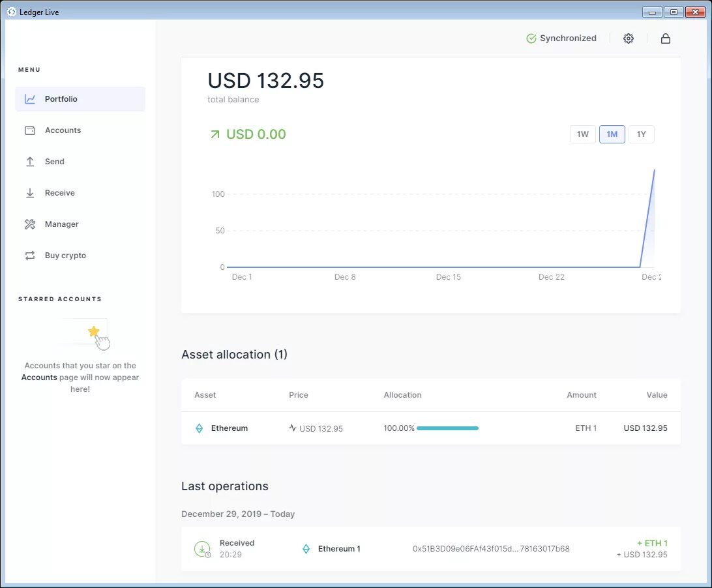Open settings via the gear icon

click(x=629, y=38)
